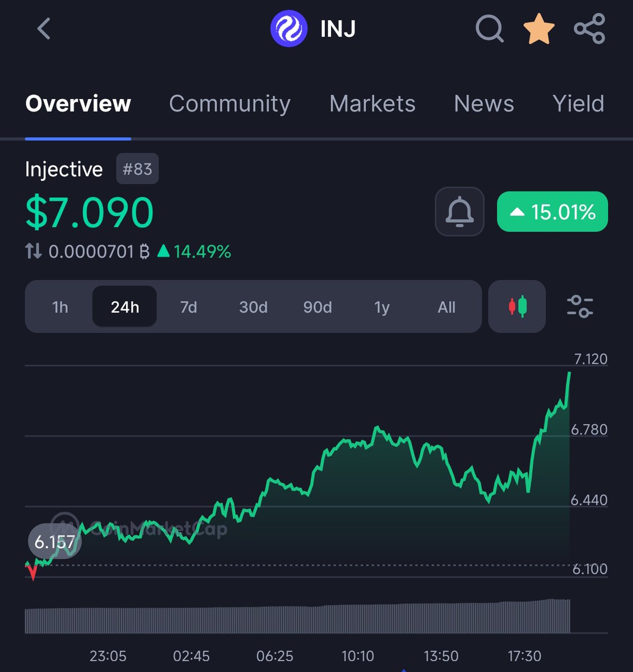Select the 90d chart range
This screenshot has height=672, width=633.
(318, 307)
